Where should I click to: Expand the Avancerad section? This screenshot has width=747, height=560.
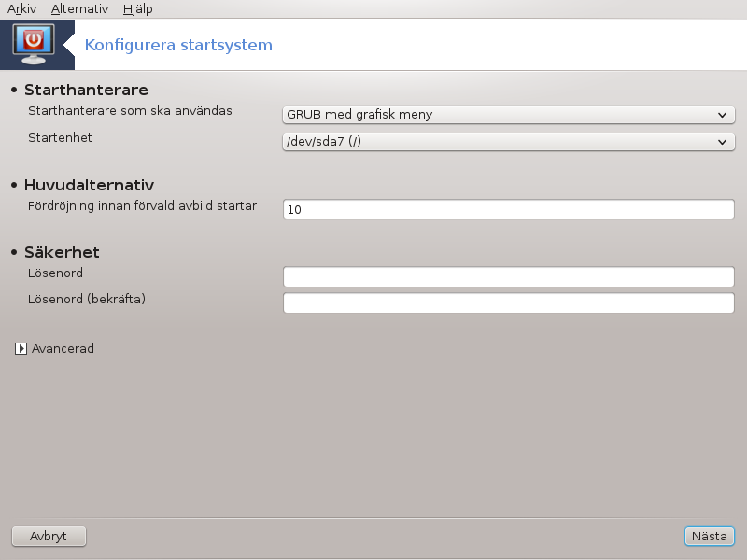pyautogui.click(x=21, y=349)
